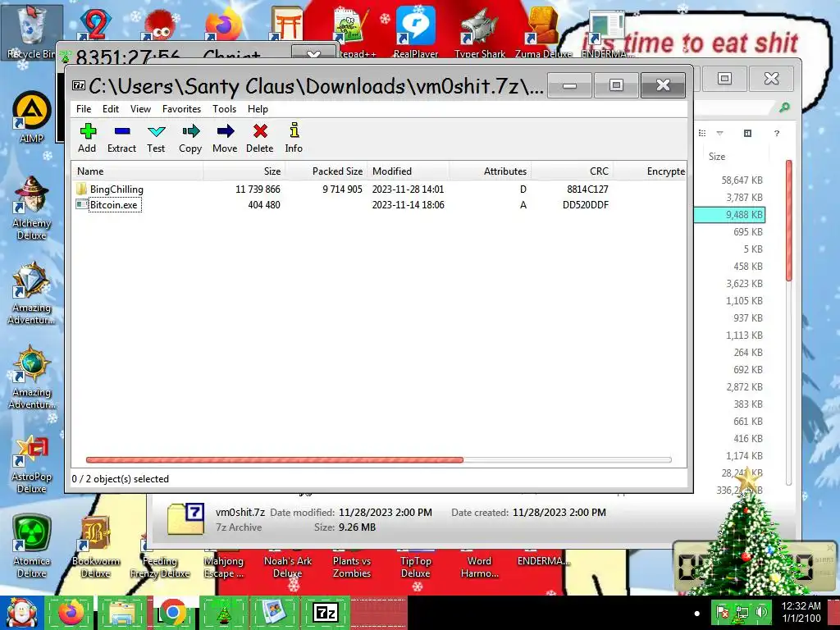The image size is (840, 630).
Task: Click the Add toolbar icon in 7-Zip
Action: click(87, 138)
